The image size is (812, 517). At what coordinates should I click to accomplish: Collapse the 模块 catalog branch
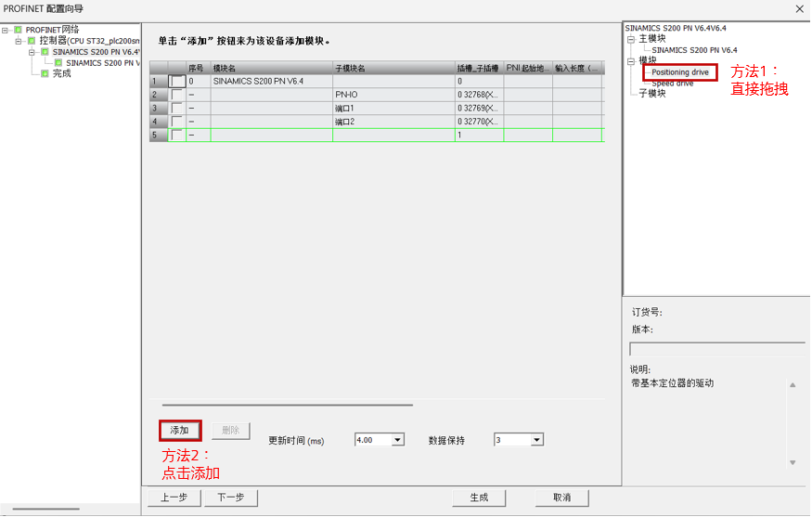631,61
